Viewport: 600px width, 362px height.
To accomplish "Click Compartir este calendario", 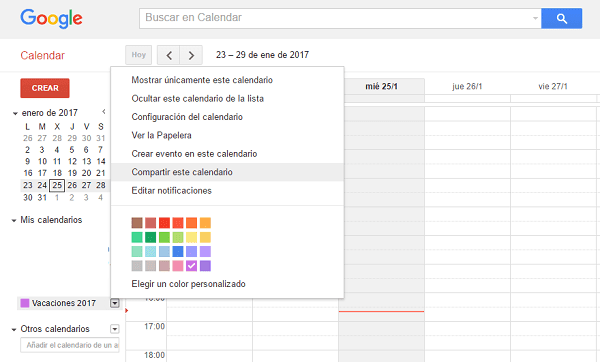I will [227, 172].
